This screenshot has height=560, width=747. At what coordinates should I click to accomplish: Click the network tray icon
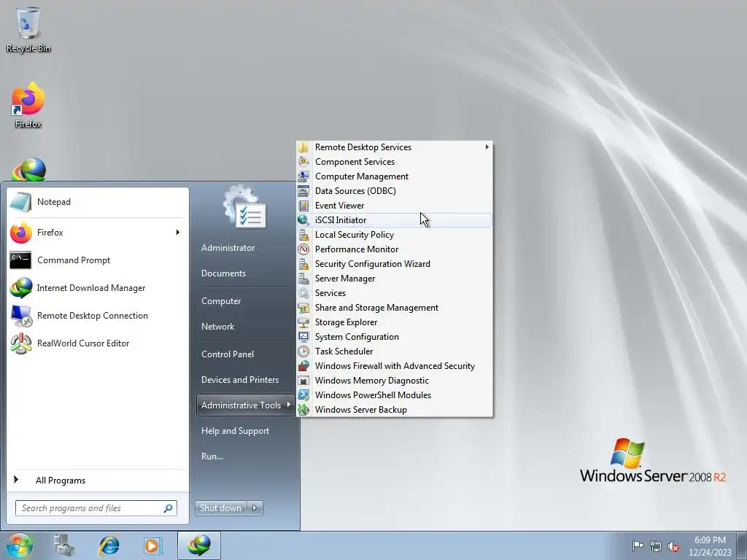click(x=656, y=545)
